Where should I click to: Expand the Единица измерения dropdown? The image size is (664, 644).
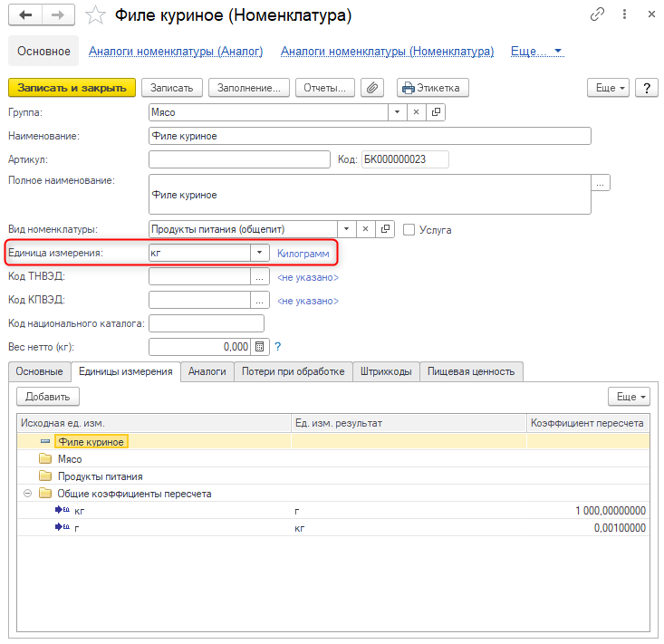(x=259, y=253)
